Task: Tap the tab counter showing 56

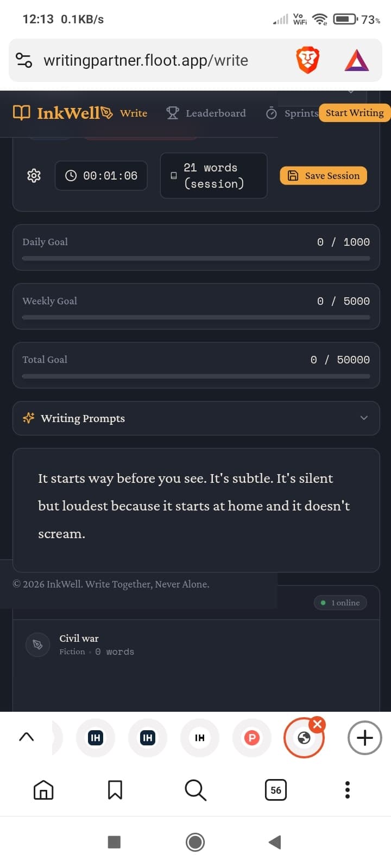Action: pyautogui.click(x=275, y=790)
